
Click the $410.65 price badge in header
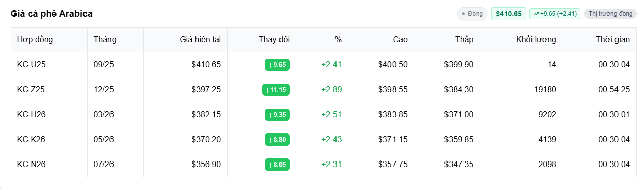point(509,14)
